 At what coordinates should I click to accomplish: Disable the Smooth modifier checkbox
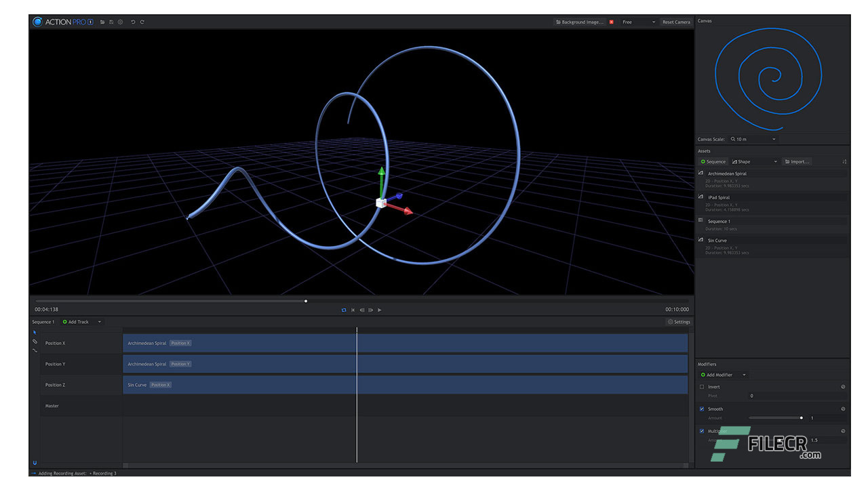point(702,409)
